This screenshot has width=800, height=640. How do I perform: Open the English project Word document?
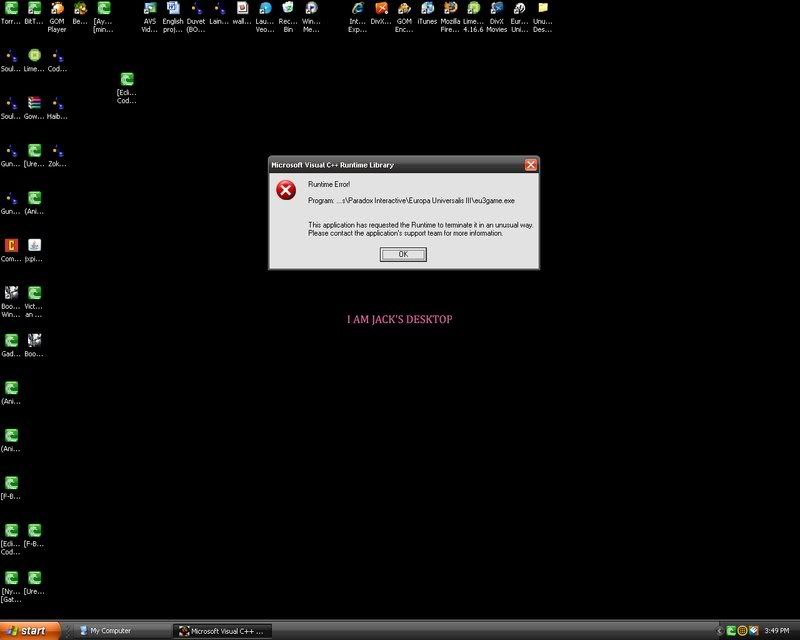tap(172, 17)
